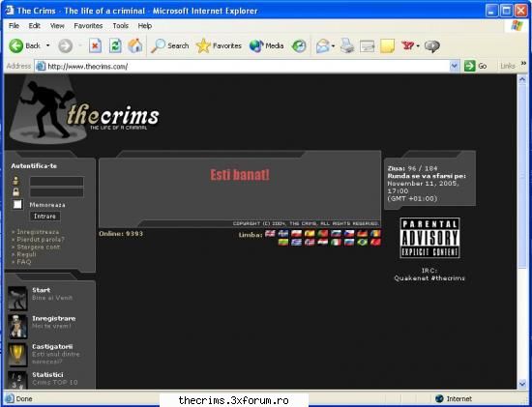This screenshot has height=407, width=532.
Task: Open the Stergere cont link
Action: (x=39, y=247)
